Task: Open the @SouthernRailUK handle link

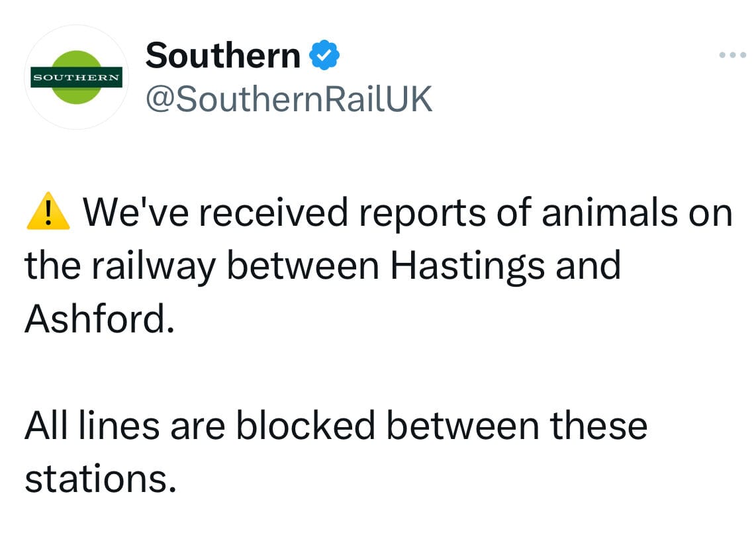Action: pyautogui.click(x=289, y=99)
